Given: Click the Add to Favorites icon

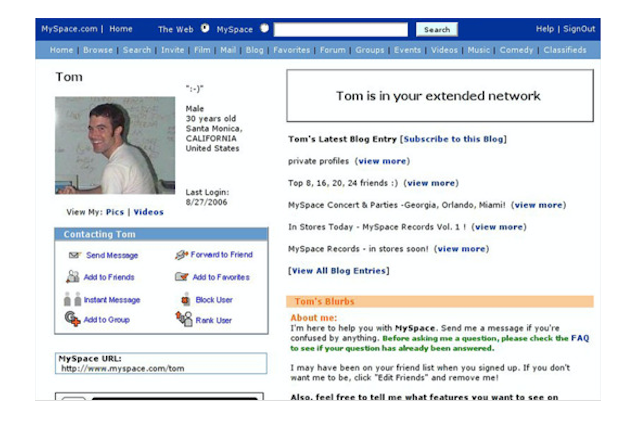Looking at the screenshot, I should (181, 277).
